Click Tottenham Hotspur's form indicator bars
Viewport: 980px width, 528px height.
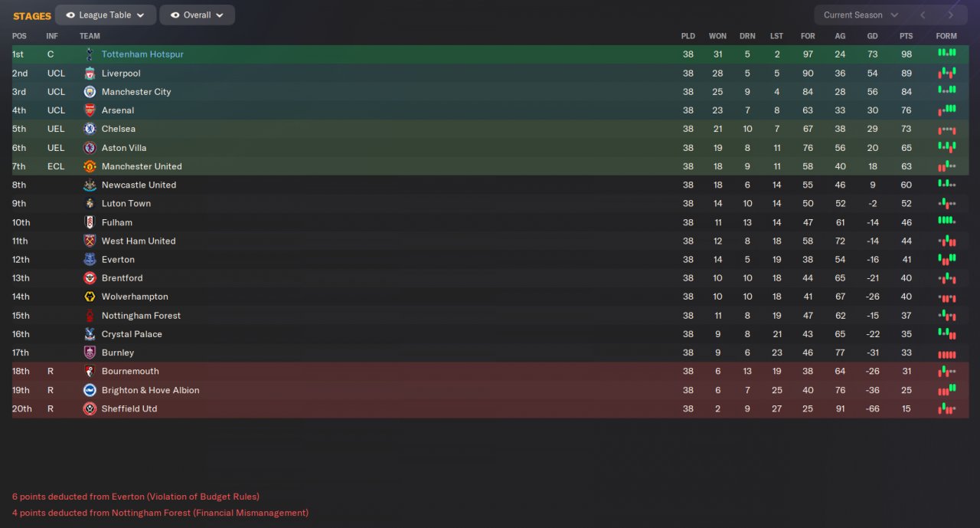(946, 54)
